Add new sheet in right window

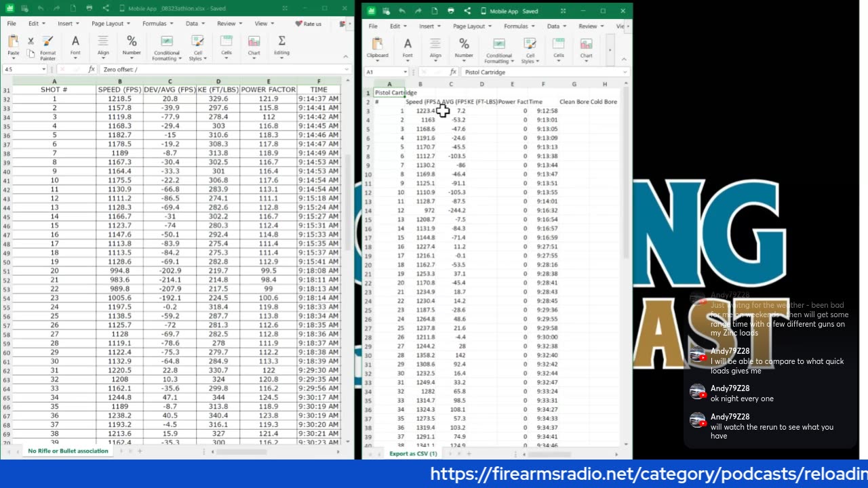pos(469,453)
